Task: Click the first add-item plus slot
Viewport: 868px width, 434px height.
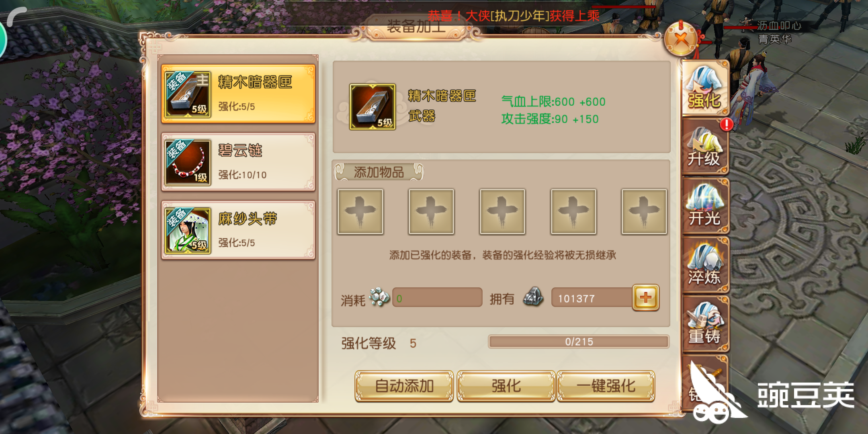Action: tap(360, 212)
